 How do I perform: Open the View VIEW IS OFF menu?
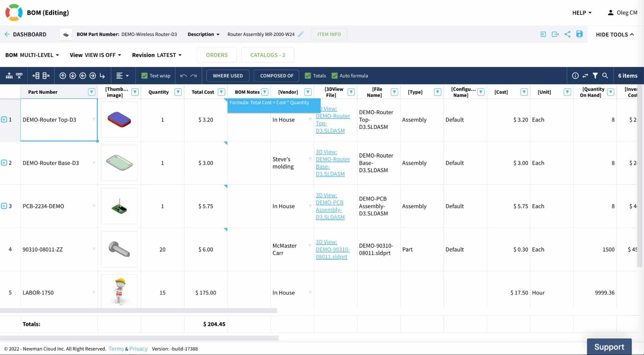click(x=95, y=55)
